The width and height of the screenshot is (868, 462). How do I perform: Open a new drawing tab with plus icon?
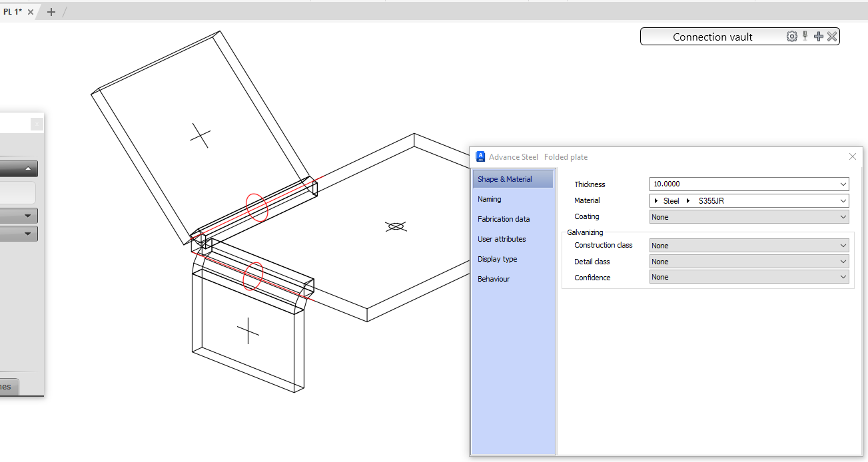[51, 11]
